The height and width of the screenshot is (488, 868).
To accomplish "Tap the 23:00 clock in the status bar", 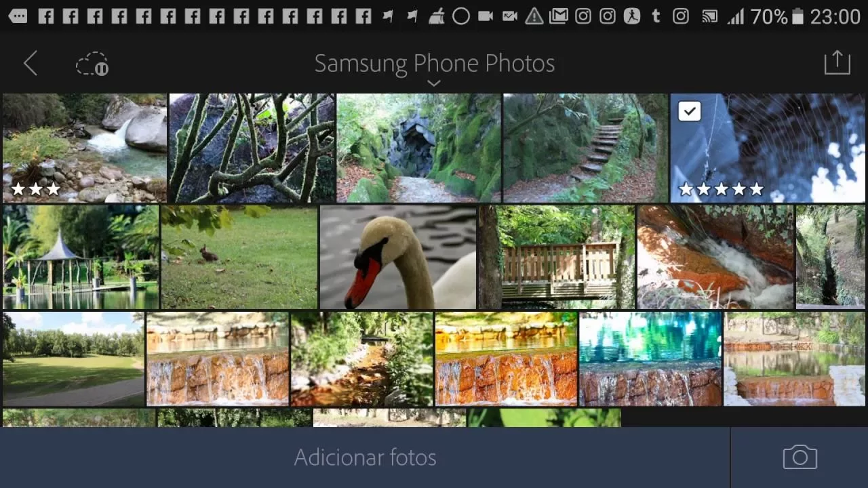I will 835,16.
